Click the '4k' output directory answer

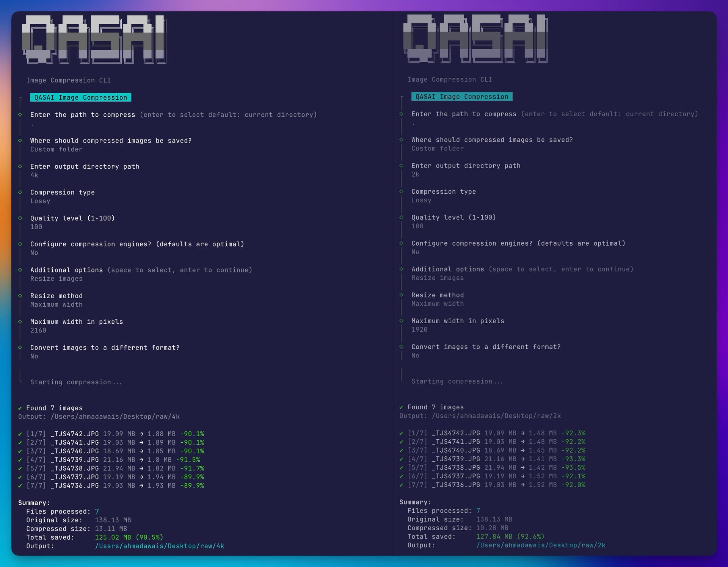tap(34, 175)
